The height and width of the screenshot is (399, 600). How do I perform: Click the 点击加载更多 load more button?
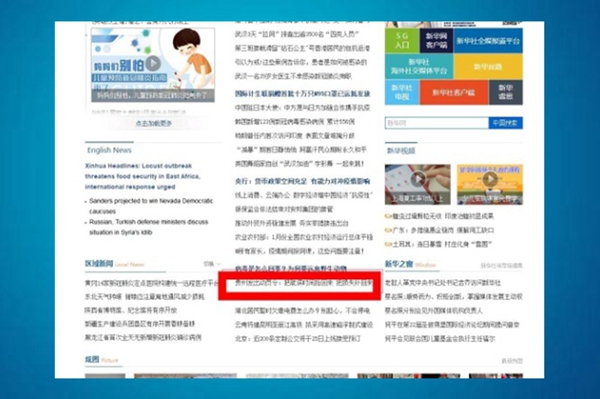click(x=153, y=123)
